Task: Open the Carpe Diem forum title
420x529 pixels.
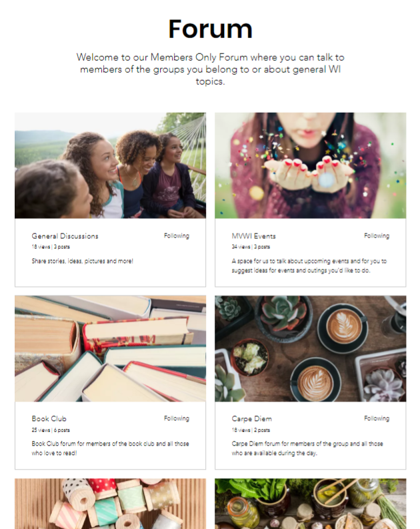Action: (251, 419)
